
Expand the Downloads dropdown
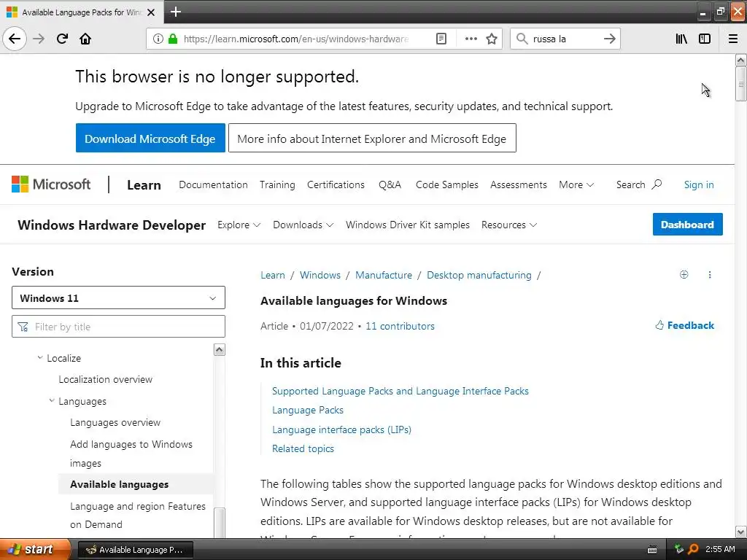tap(303, 225)
